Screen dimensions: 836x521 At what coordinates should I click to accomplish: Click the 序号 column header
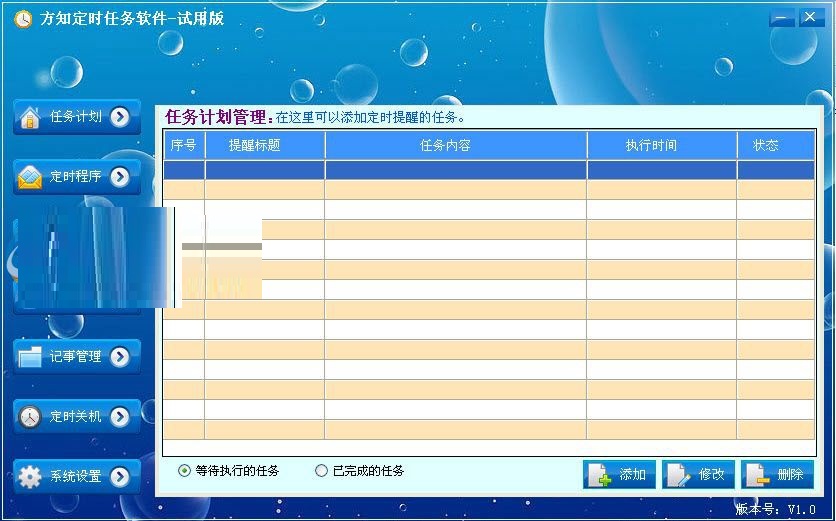pos(184,145)
